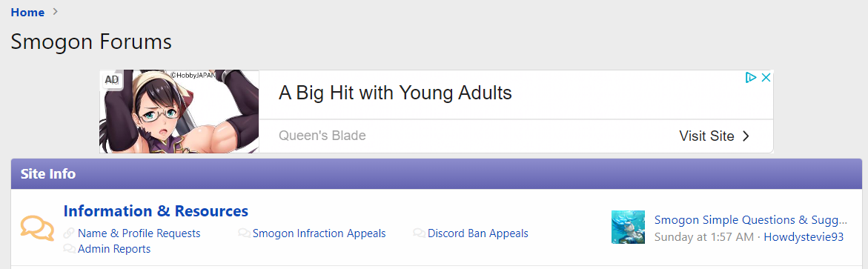Screen dimensions: 868x269
Task: Click the bubble icon beside Admin Reports
Action: coord(69,249)
